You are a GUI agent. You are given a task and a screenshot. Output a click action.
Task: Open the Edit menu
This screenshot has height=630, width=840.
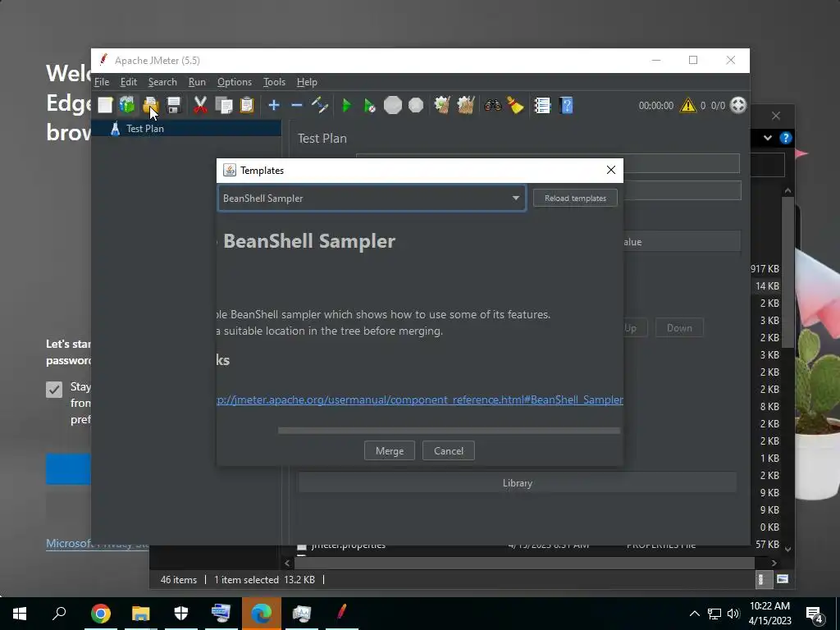[129, 82]
